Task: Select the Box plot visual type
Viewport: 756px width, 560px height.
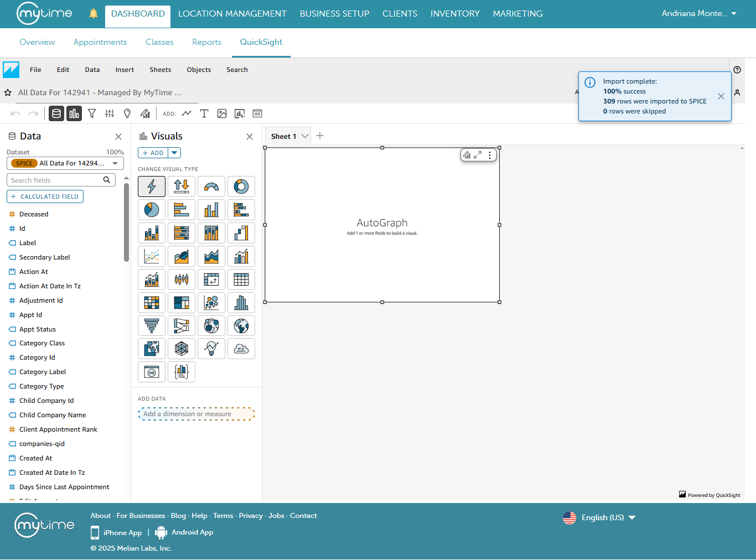Action: pyautogui.click(x=182, y=279)
